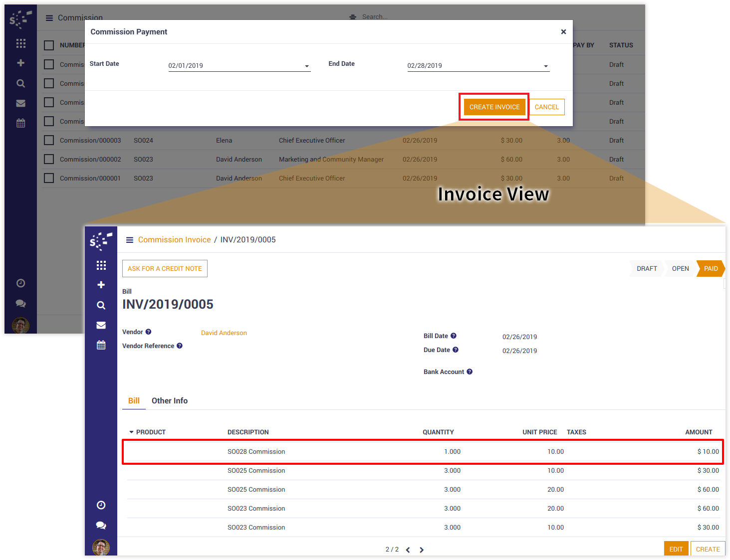The width and height of the screenshot is (730, 560).
Task: Open the David Anderson vendor link
Action: 224,333
